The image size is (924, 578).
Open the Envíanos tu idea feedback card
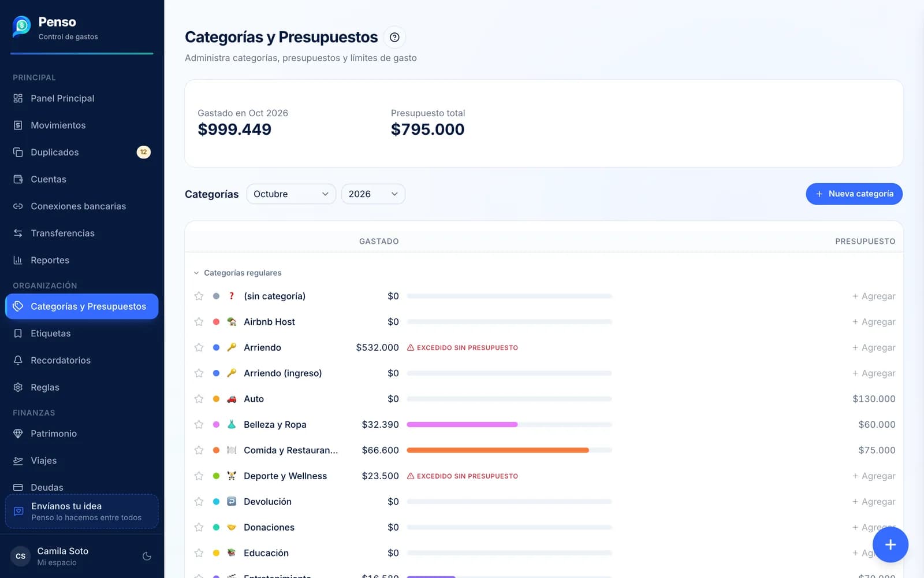point(81,511)
